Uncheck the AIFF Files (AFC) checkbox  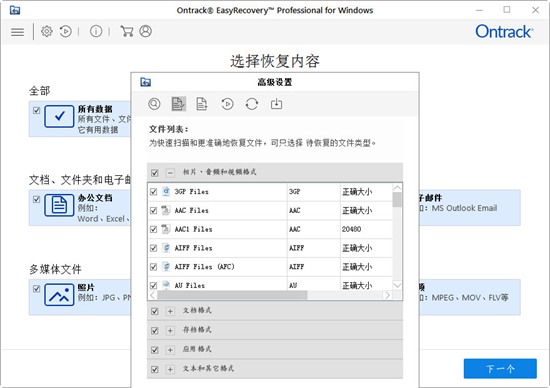[153, 267]
